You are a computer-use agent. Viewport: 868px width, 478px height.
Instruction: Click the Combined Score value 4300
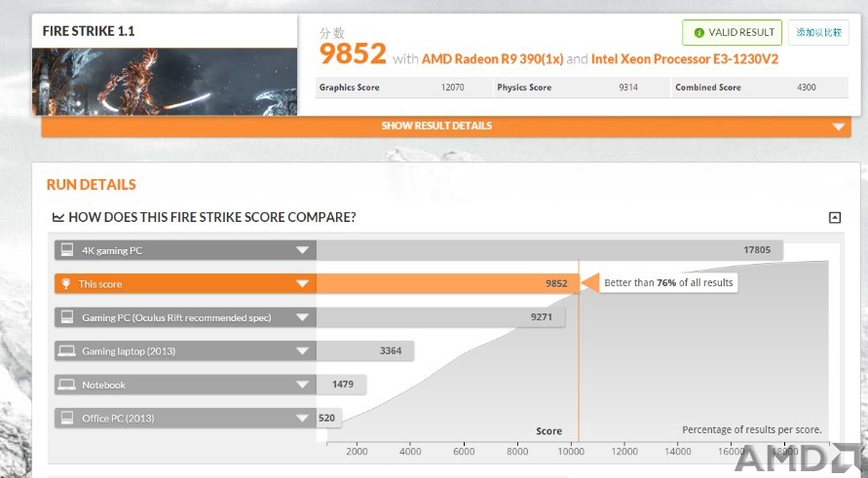pyautogui.click(x=806, y=88)
